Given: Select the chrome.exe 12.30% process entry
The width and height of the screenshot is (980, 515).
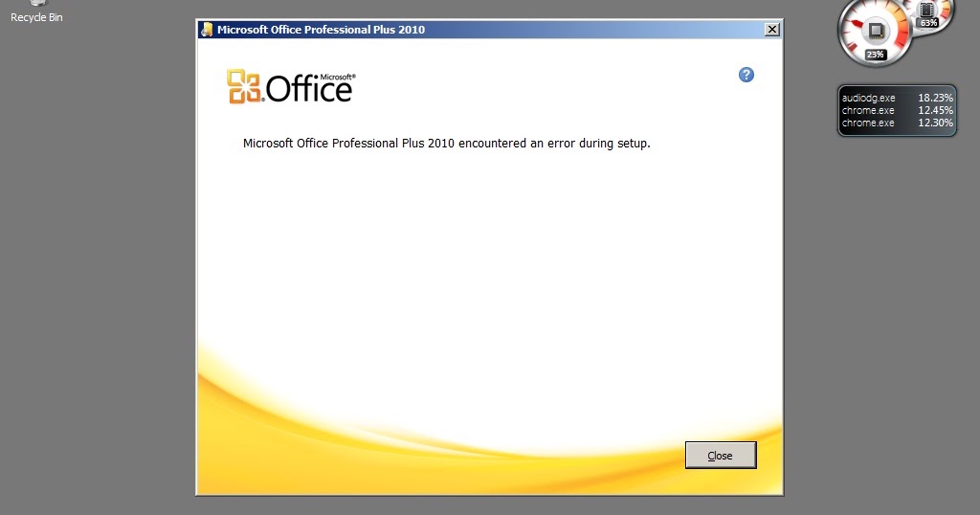Looking at the screenshot, I should [x=897, y=123].
